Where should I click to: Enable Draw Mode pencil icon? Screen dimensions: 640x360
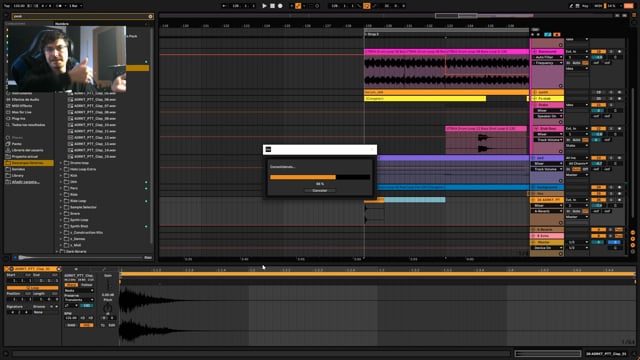click(571, 6)
